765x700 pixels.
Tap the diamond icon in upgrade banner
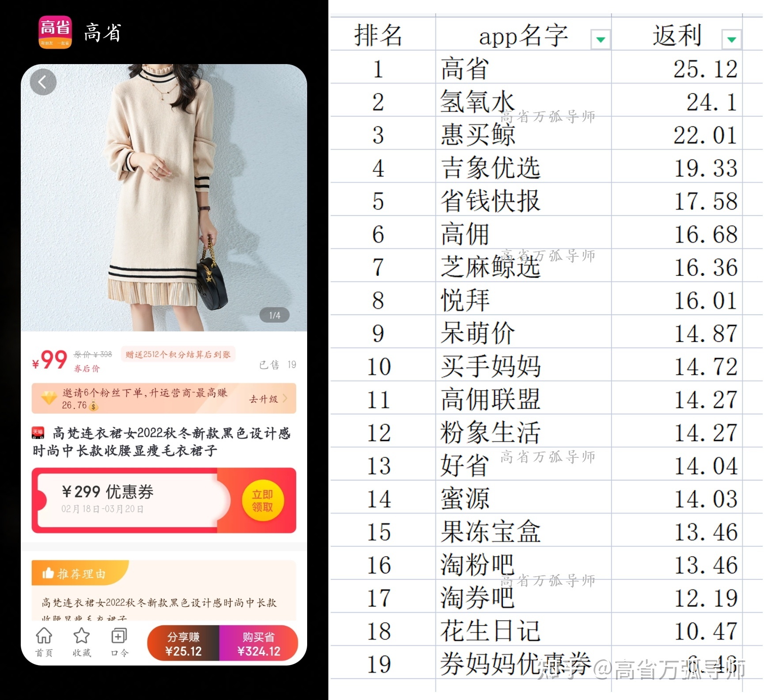[x=49, y=398]
